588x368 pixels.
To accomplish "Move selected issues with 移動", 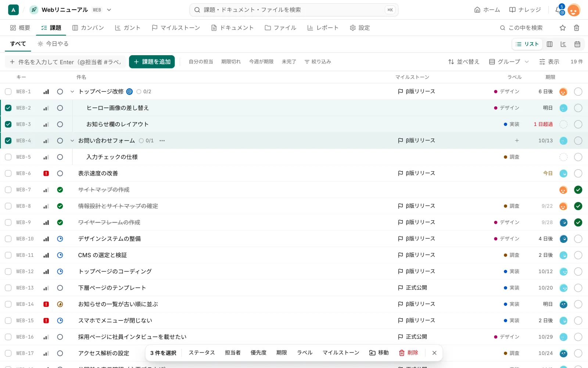I will 379,353.
